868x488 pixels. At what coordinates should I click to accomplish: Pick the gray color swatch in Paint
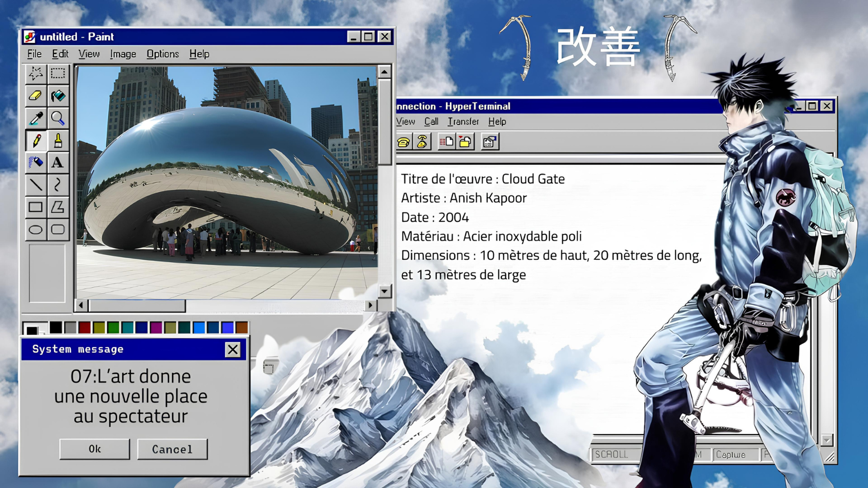pos(70,328)
